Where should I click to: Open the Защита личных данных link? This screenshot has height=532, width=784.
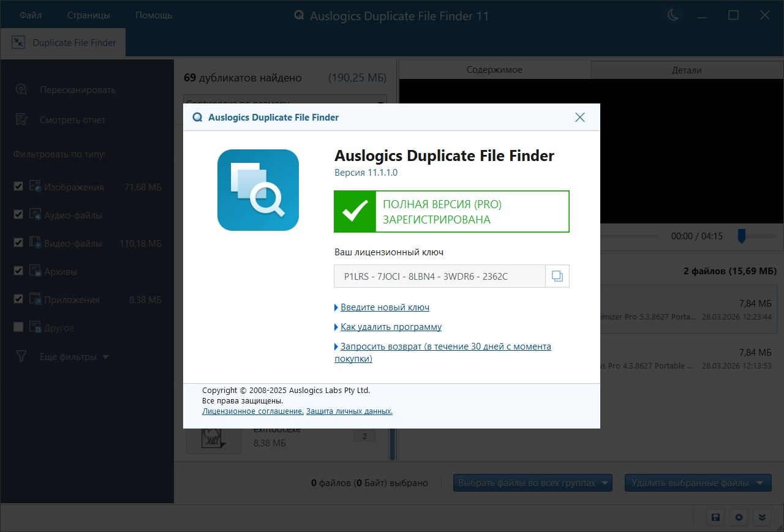[349, 411]
